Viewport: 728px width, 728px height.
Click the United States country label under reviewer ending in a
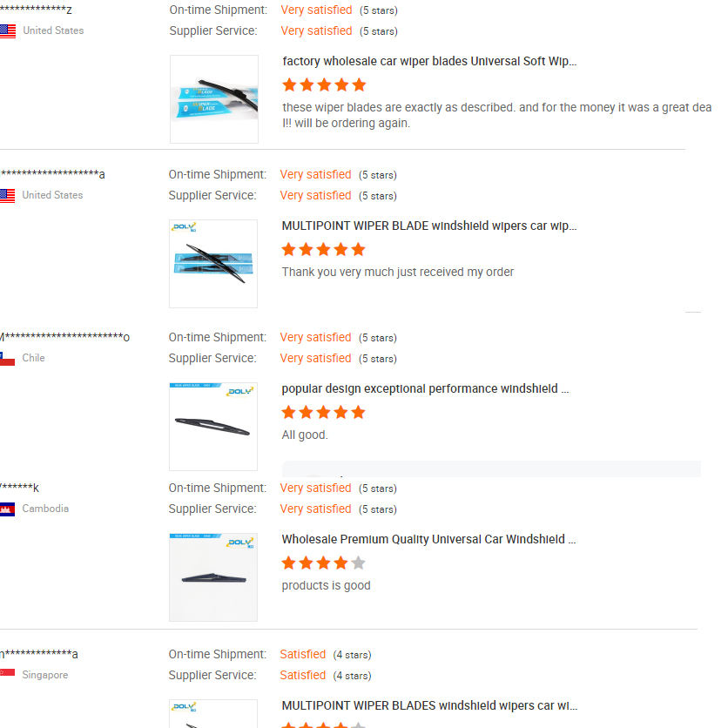[x=52, y=196]
